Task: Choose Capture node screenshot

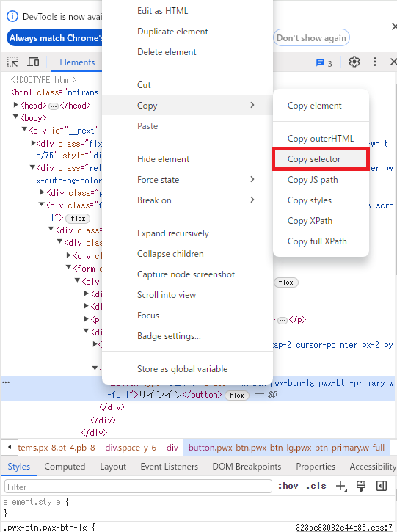Action: click(187, 274)
